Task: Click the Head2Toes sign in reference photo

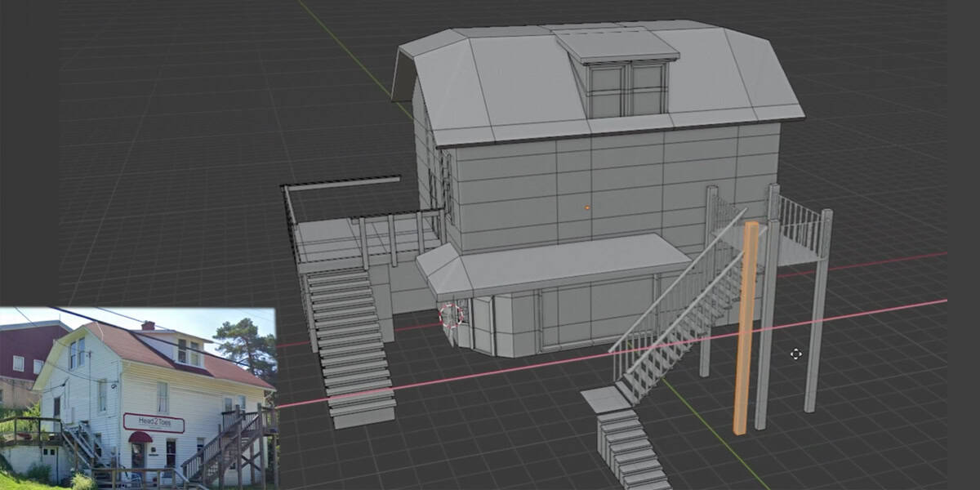Action: point(154,422)
